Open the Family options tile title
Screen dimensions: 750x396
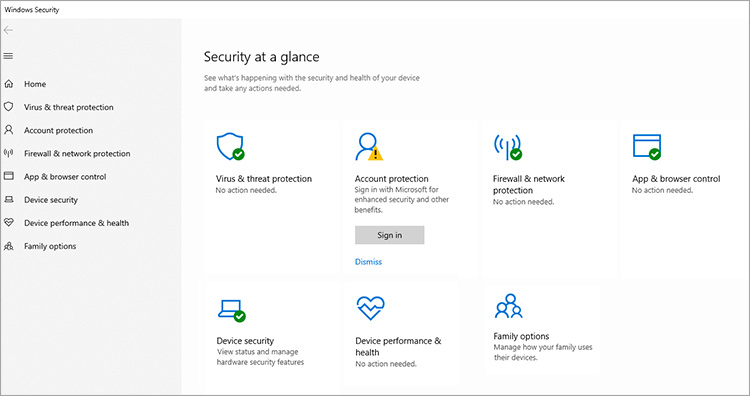pos(521,336)
